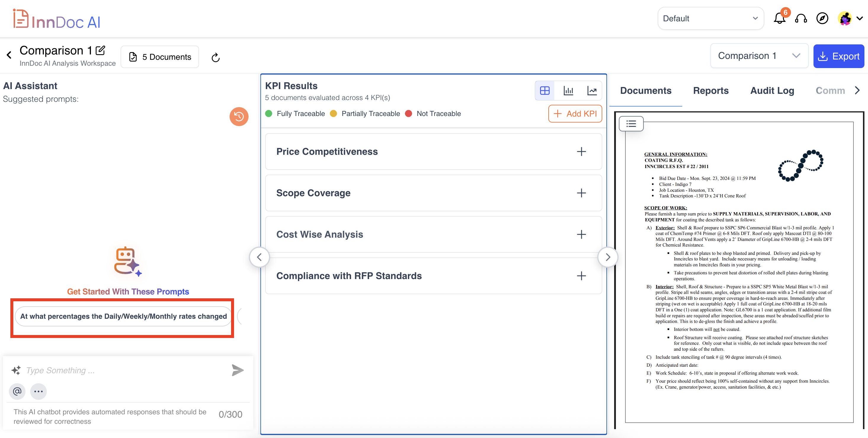Click the compass explore icon
The image size is (868, 438).
[x=822, y=19]
